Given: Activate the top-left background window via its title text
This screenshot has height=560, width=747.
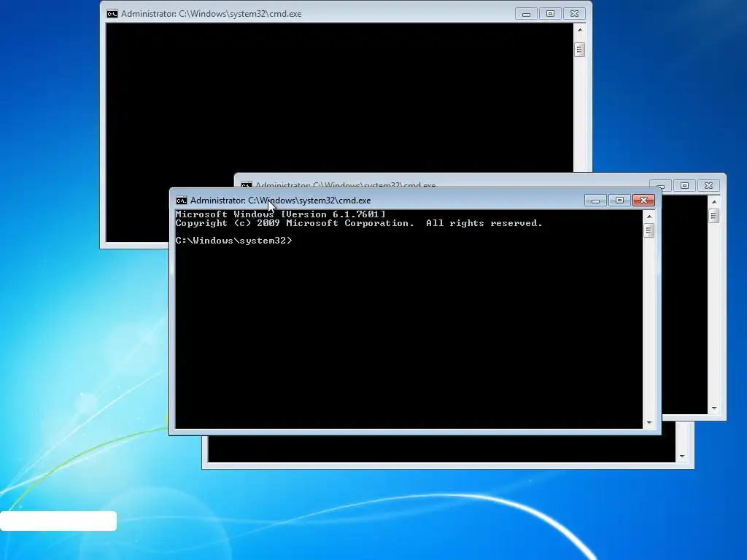Looking at the screenshot, I should (211, 14).
